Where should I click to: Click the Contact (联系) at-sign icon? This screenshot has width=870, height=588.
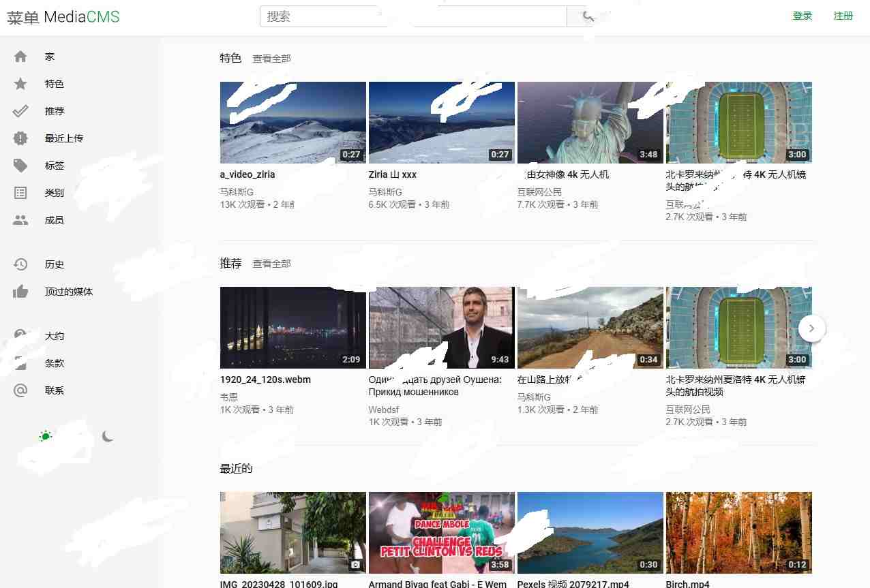tap(20, 390)
